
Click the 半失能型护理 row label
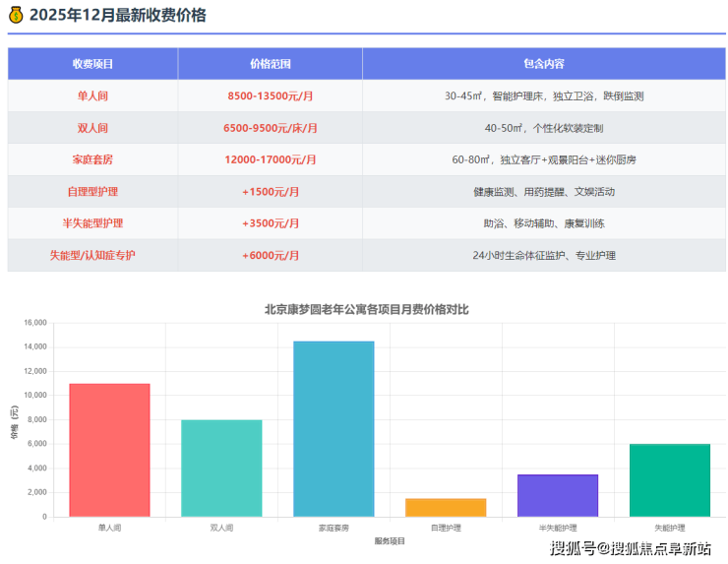click(x=92, y=223)
